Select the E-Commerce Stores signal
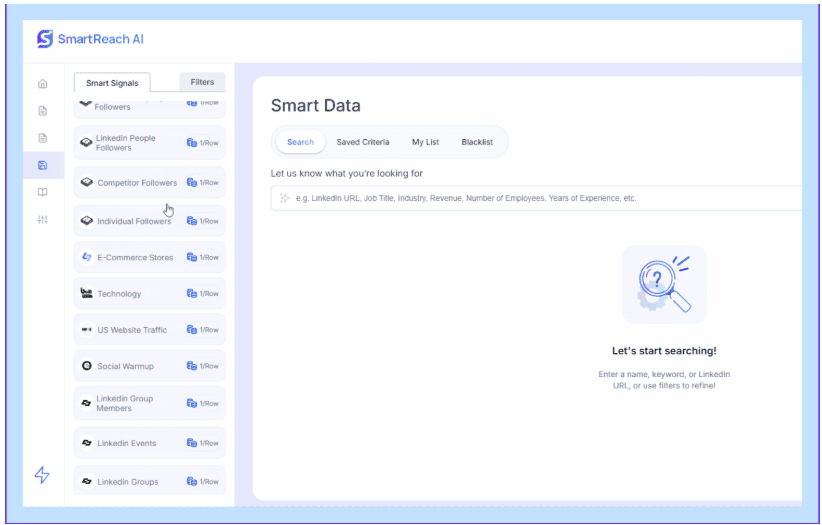822x525 pixels. click(x=149, y=257)
